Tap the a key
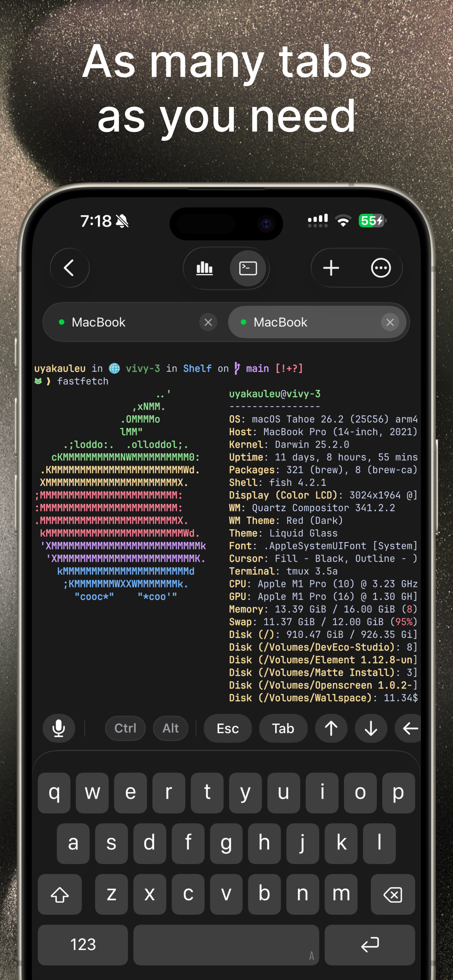 (x=73, y=843)
